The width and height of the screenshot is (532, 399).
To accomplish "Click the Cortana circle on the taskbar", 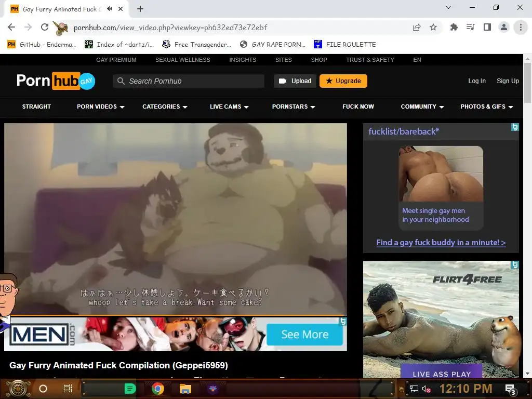I will coord(43,389).
